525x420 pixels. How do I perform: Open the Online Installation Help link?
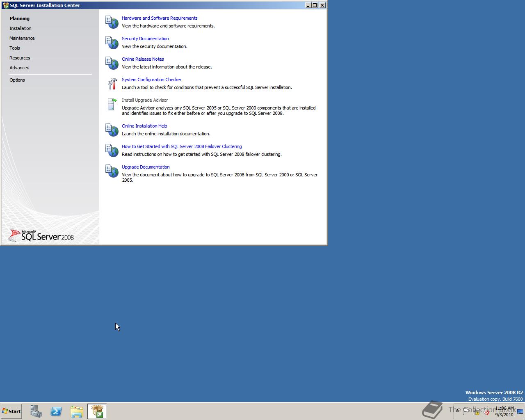click(144, 126)
